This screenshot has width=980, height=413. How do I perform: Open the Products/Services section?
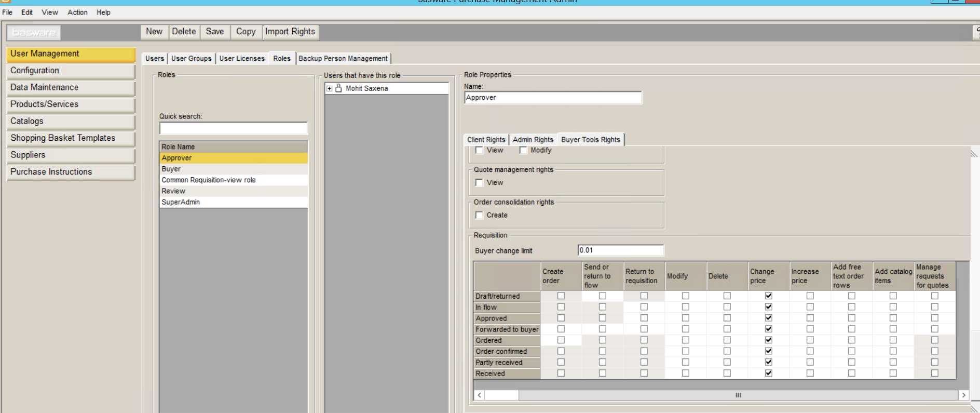coord(71,104)
